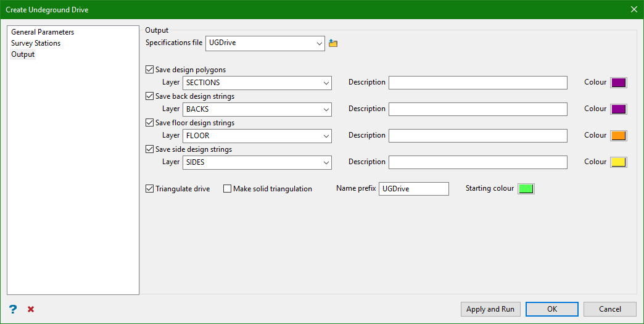Open the SIDES layer dropdown
This screenshot has height=324, width=644.
[x=325, y=162]
